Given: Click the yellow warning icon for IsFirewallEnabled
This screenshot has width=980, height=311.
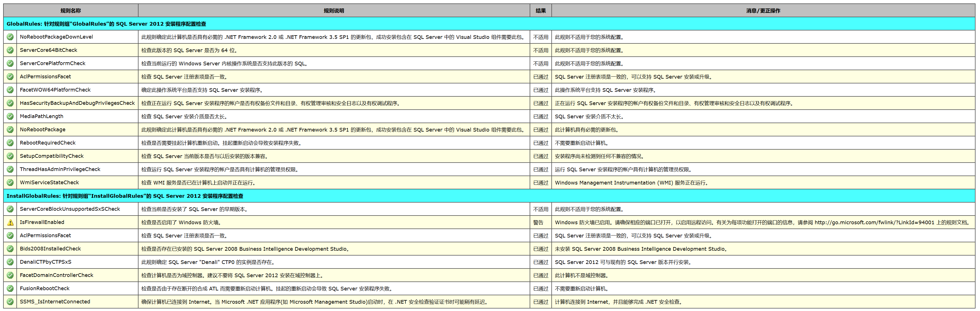Looking at the screenshot, I should coord(10,223).
